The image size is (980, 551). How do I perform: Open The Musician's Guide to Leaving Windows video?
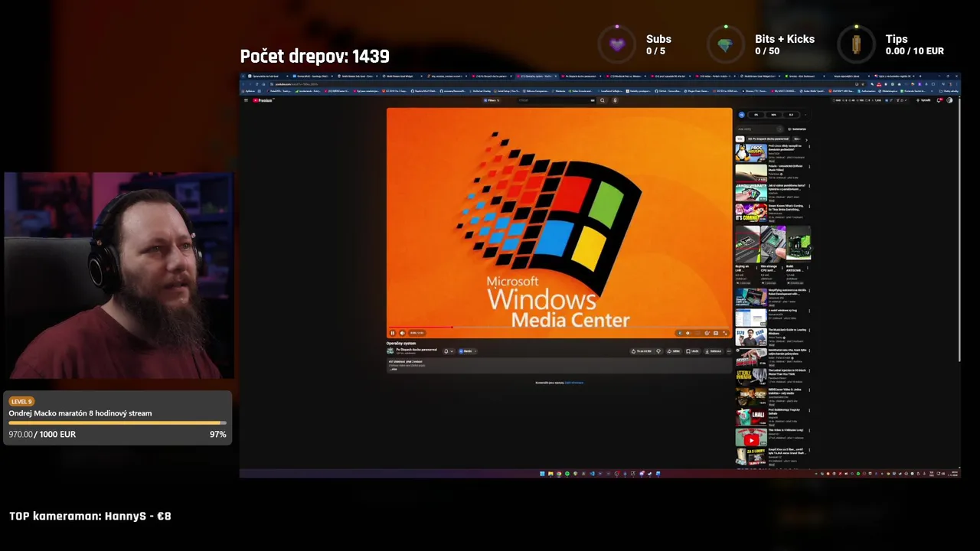751,337
